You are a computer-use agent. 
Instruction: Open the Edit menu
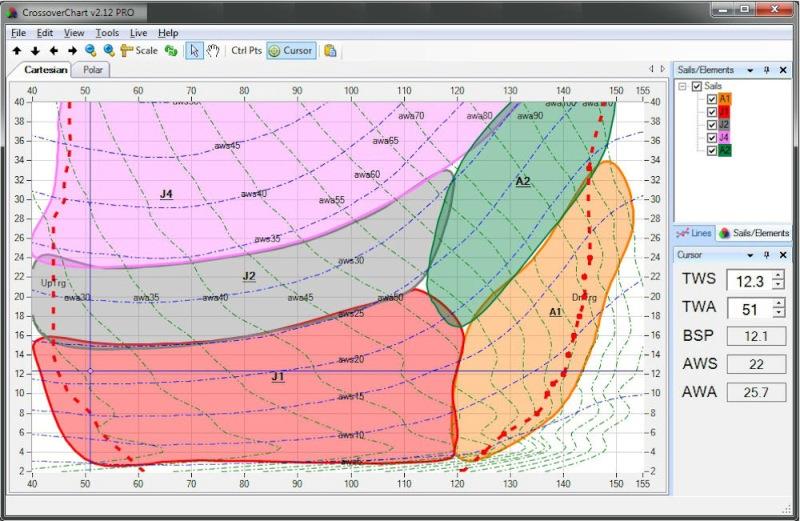[45, 33]
